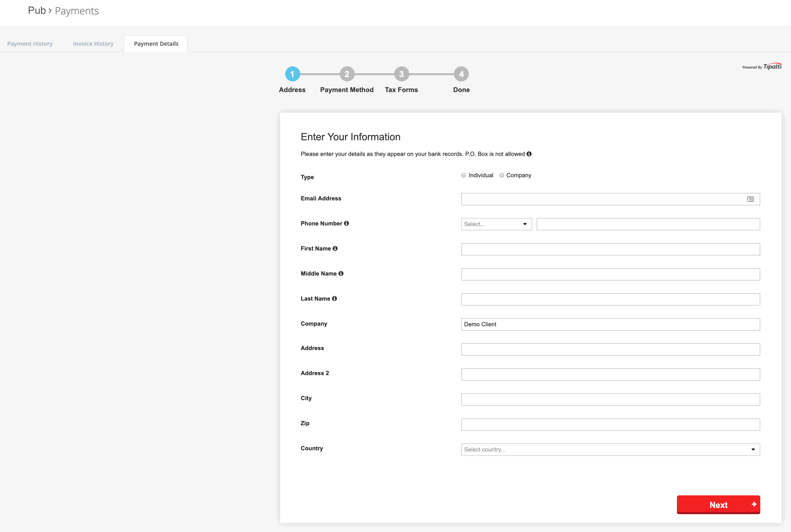
Task: Select the Individual radio button
Action: point(464,175)
